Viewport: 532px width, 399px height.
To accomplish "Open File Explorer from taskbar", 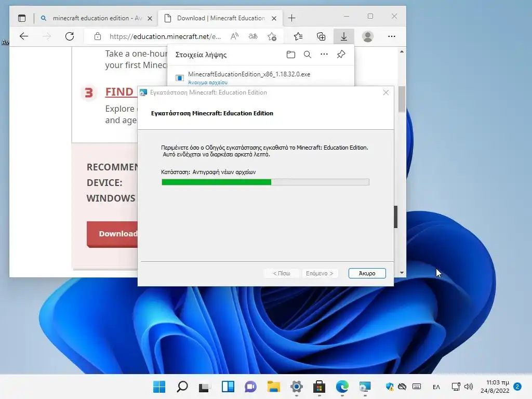I will click(273, 387).
